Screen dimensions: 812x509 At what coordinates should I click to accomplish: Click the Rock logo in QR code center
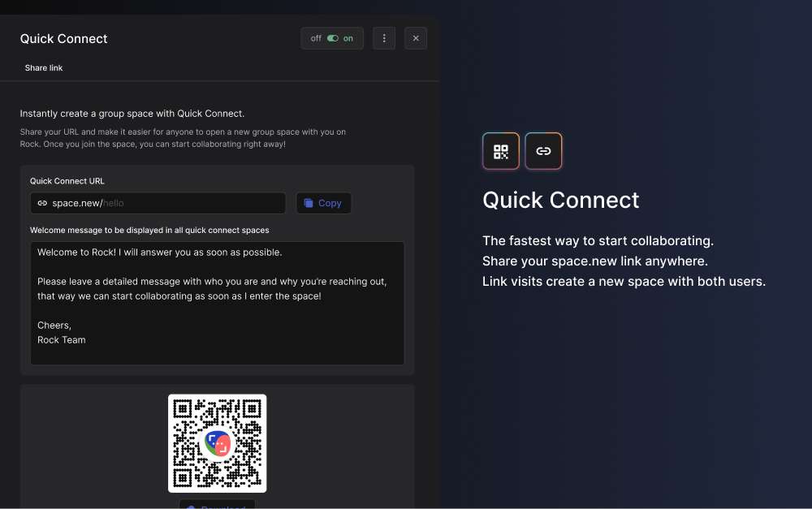tap(217, 444)
